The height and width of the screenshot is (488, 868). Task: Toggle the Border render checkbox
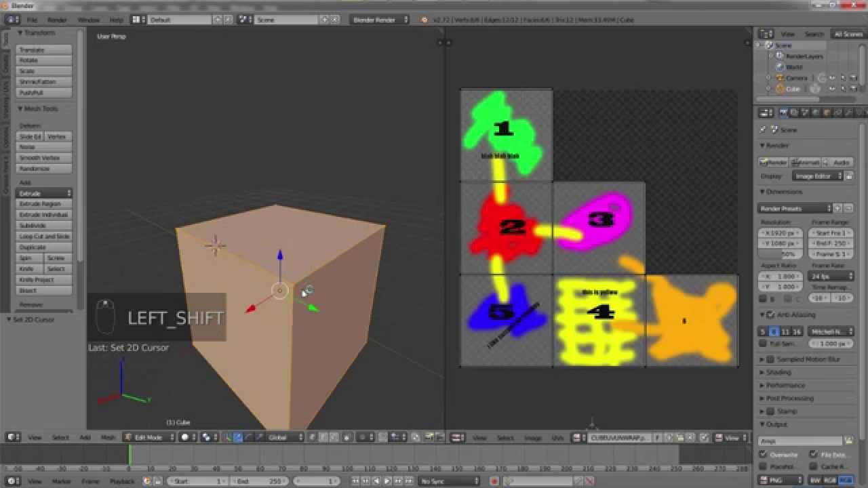point(764,298)
